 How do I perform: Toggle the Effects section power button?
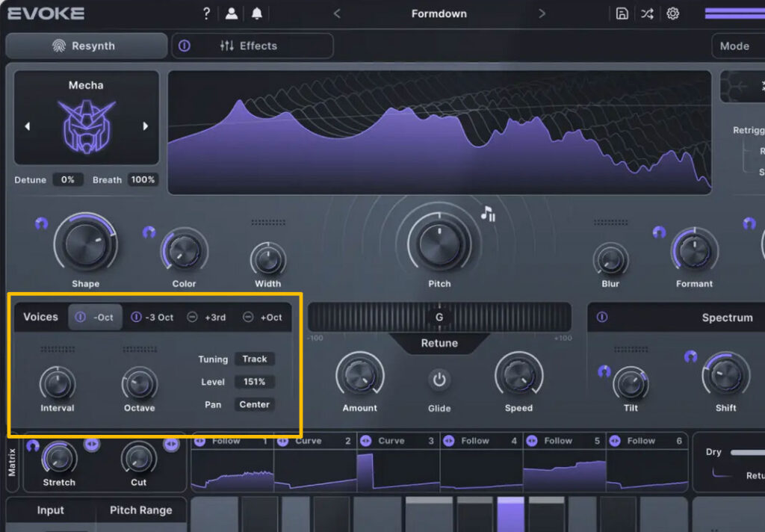pos(185,46)
